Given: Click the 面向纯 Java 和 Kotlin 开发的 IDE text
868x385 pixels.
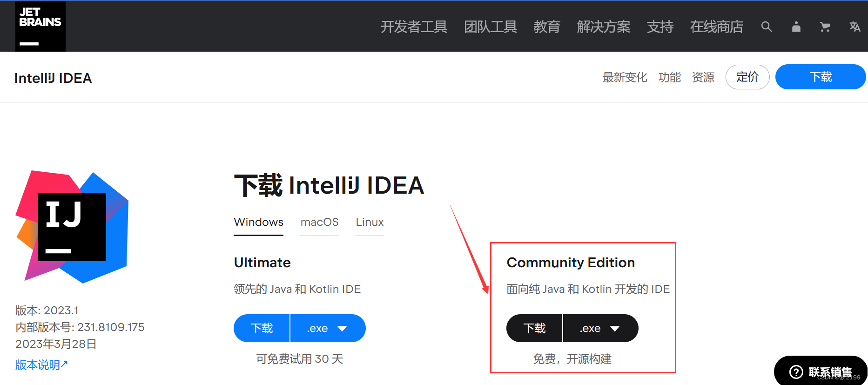Looking at the screenshot, I should [588, 289].
